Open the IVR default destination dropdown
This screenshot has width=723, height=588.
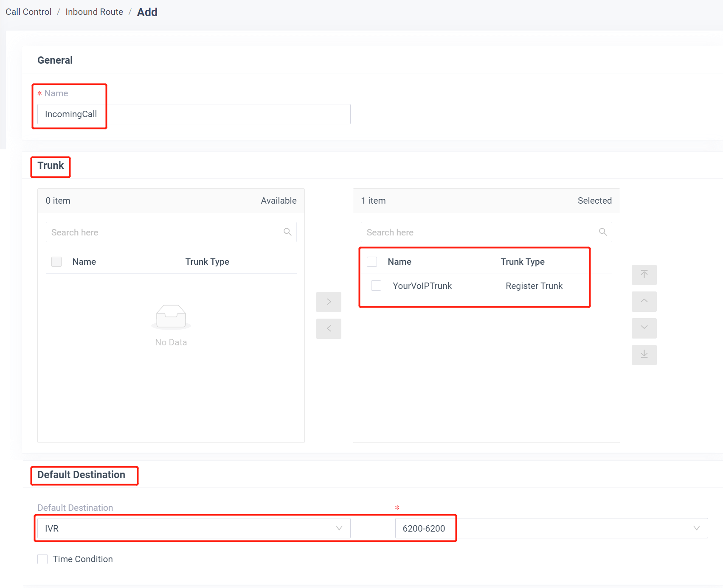tap(194, 528)
